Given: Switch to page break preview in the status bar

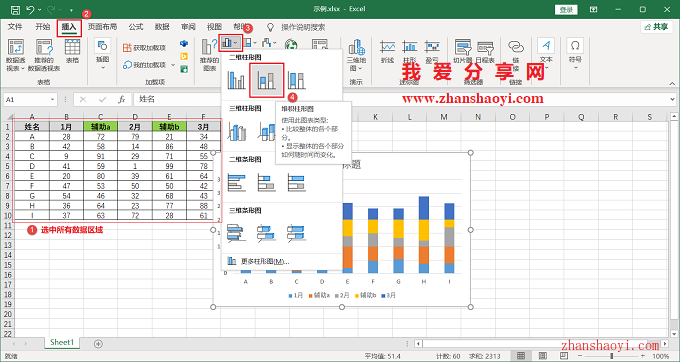Looking at the screenshot, I should tap(564, 356).
